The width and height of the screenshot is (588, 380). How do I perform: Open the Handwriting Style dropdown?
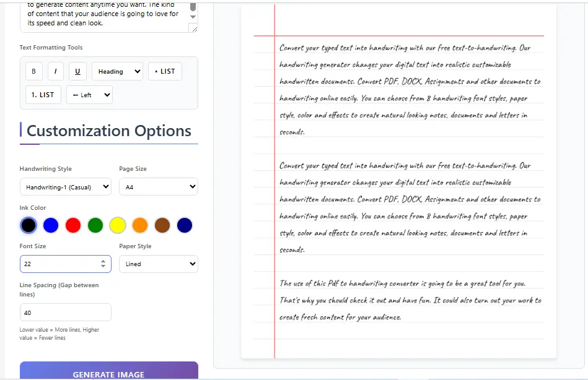pyautogui.click(x=65, y=186)
